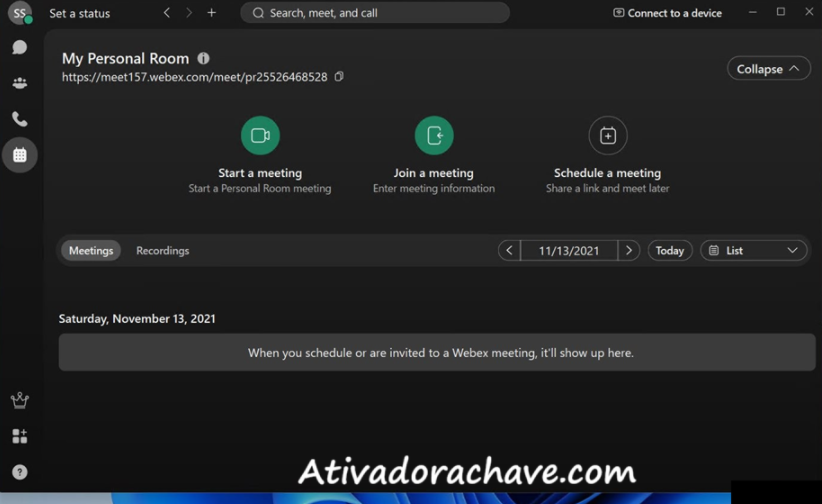The height and width of the screenshot is (504, 822).
Task: Open the SS profile avatar
Action: [x=20, y=13]
